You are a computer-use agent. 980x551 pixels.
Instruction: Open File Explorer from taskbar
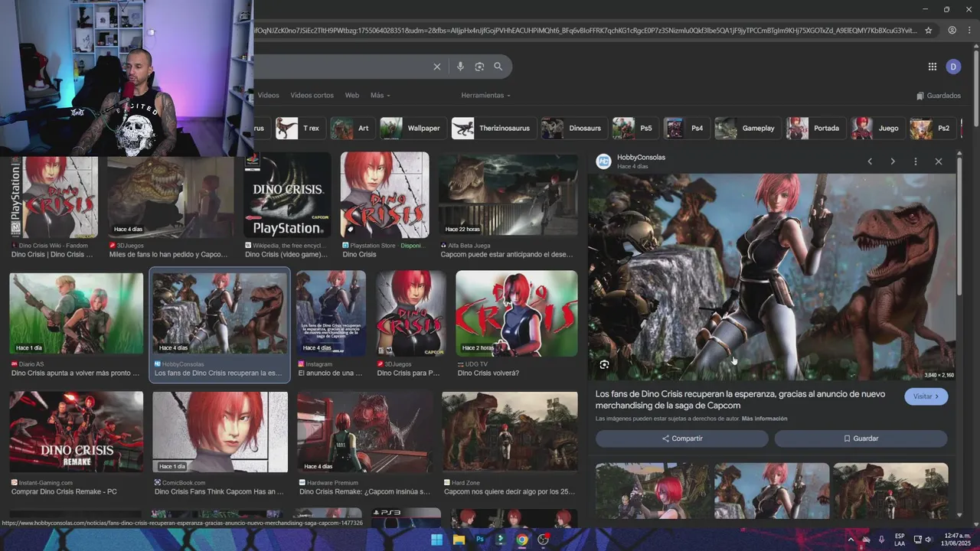click(459, 540)
